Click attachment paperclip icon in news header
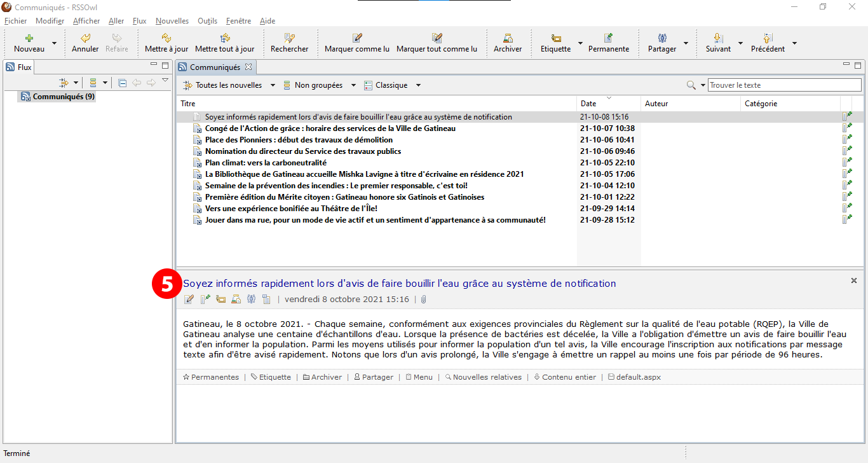 [423, 299]
